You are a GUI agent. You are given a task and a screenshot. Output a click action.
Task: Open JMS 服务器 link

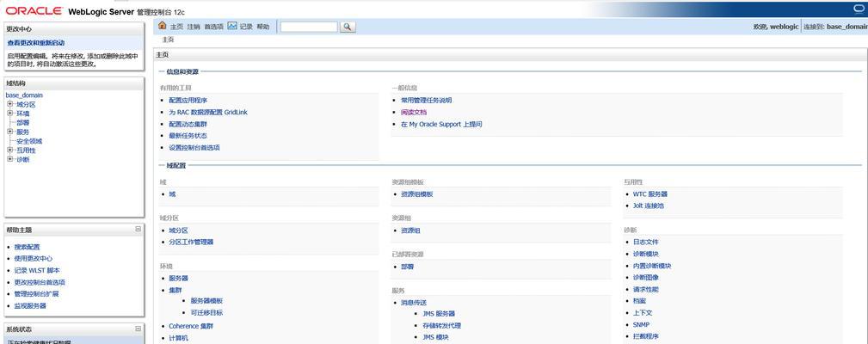(x=439, y=314)
